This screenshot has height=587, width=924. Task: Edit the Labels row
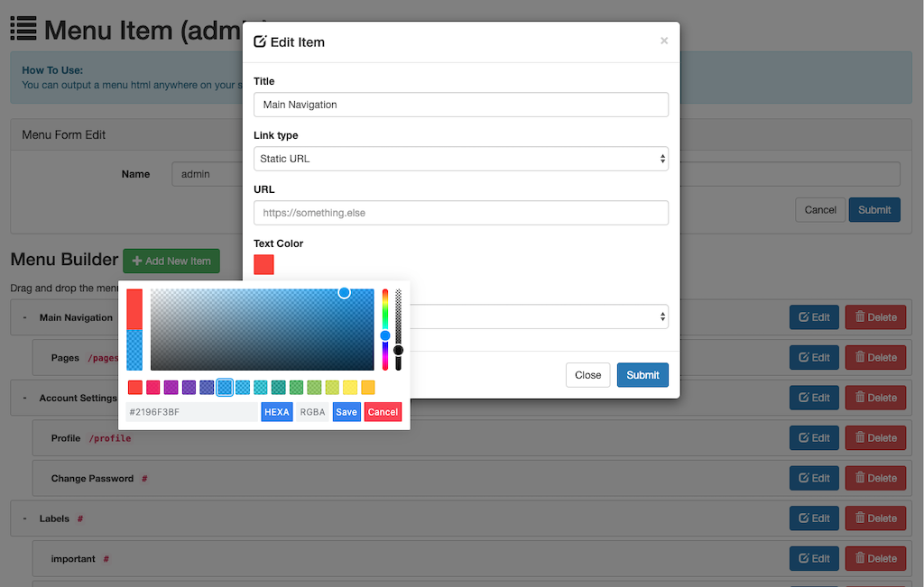point(814,518)
